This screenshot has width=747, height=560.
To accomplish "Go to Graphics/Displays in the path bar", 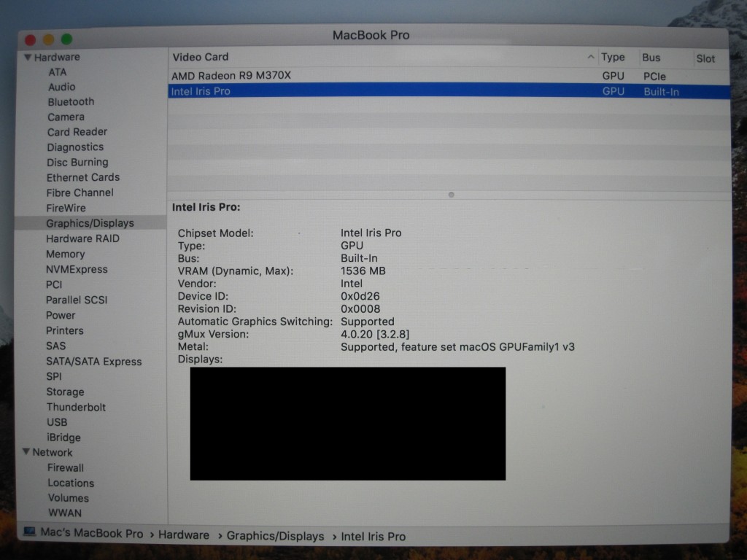I will click(x=275, y=536).
